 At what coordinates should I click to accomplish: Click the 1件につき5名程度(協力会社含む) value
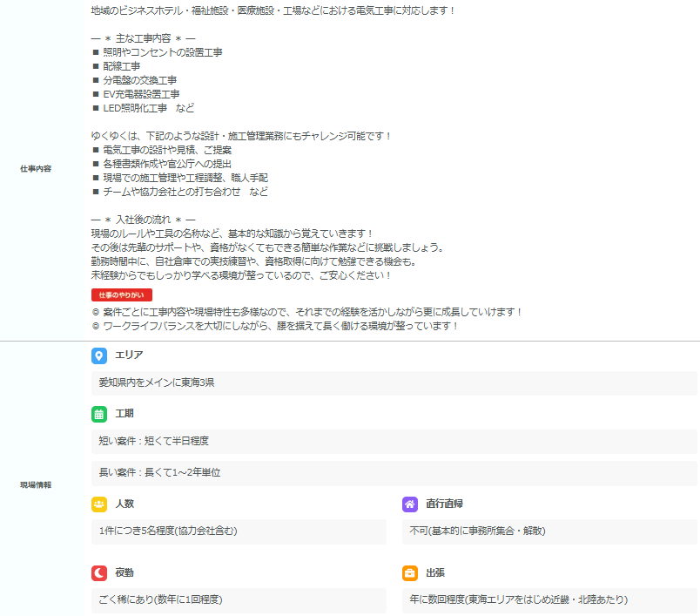[x=239, y=531]
